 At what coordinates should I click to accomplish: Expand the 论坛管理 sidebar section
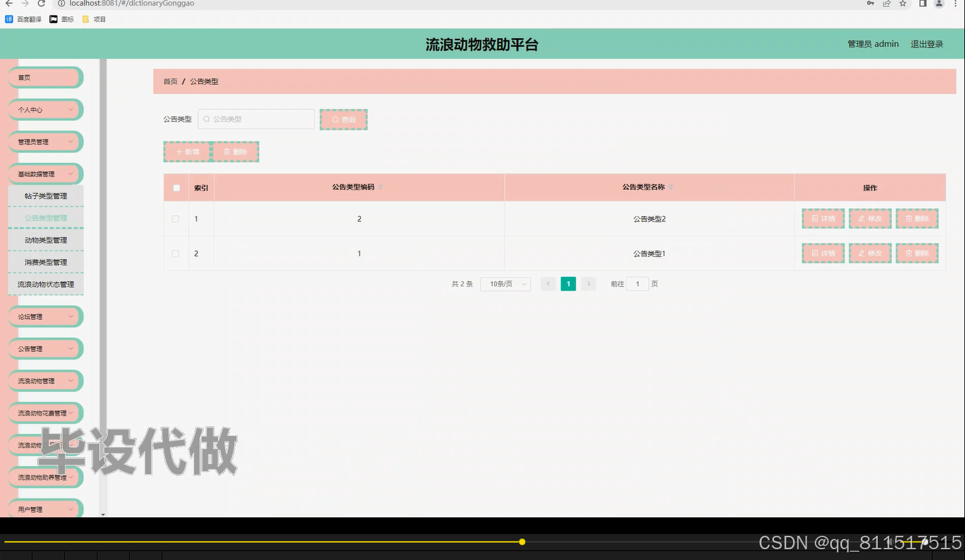[x=45, y=316]
